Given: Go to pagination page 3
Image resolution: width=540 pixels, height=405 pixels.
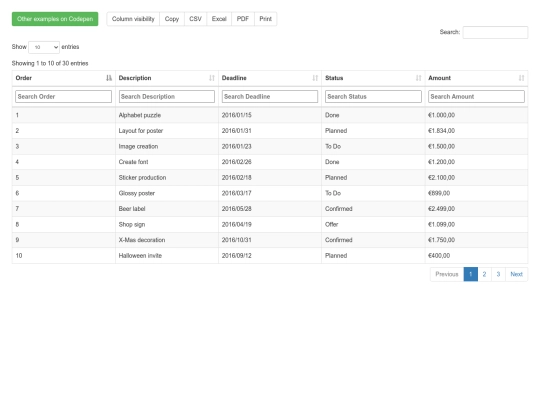Looking at the screenshot, I should point(498,274).
